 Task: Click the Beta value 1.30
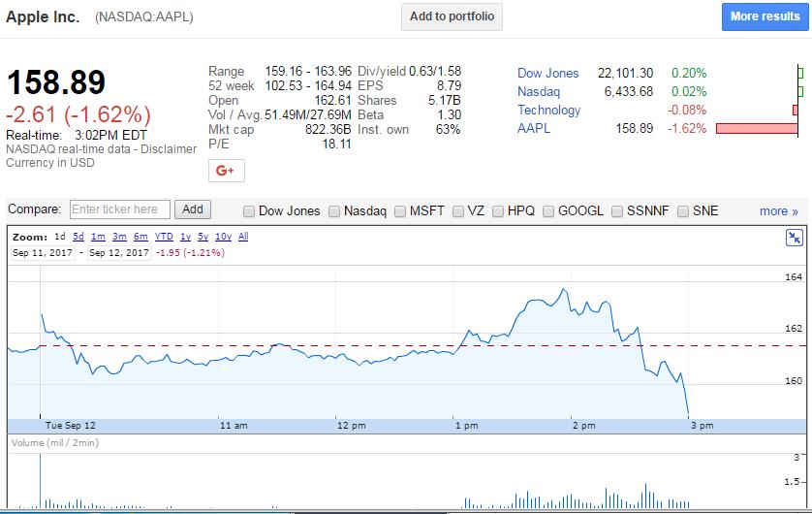point(449,115)
